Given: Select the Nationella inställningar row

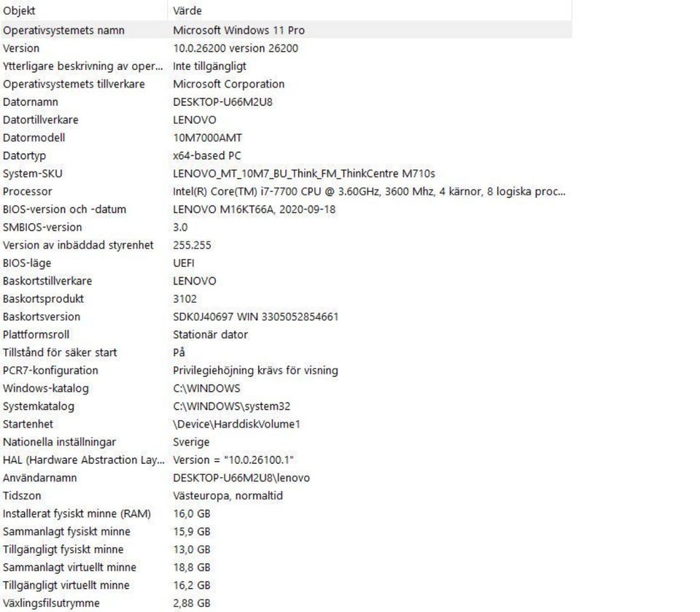Looking at the screenshot, I should 286,442.
